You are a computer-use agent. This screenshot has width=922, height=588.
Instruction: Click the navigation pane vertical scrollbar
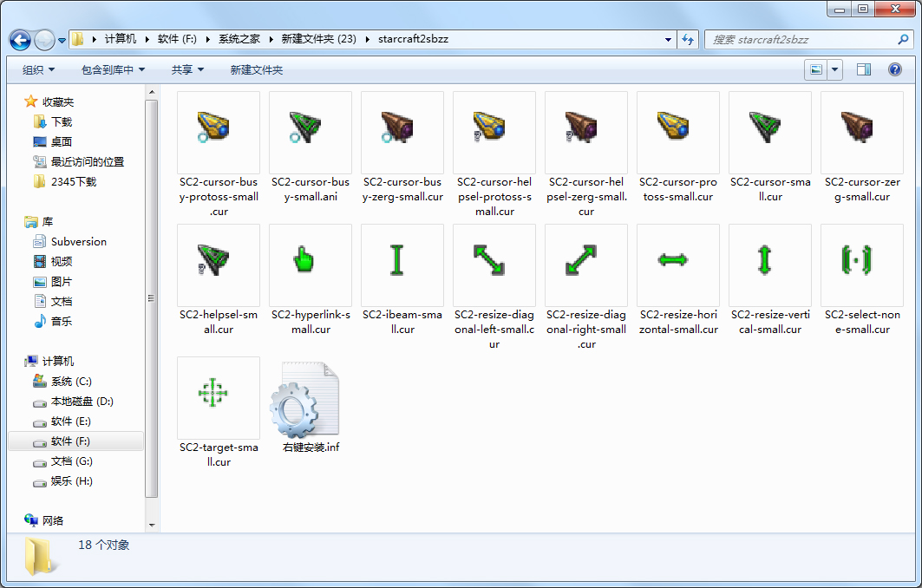pyautogui.click(x=152, y=295)
